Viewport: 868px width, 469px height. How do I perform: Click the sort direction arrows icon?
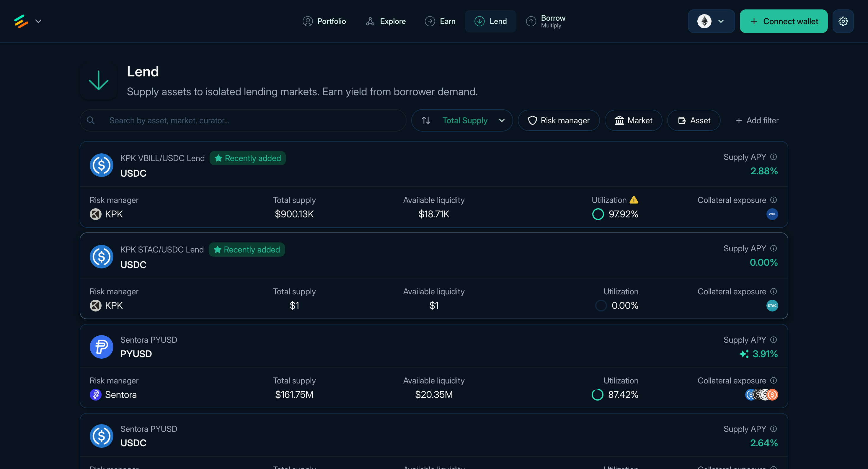click(426, 120)
